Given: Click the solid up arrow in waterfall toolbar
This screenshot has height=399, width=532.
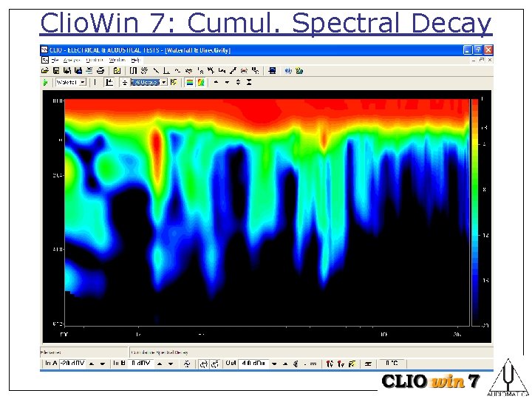Looking at the screenshot, I should (x=216, y=82).
